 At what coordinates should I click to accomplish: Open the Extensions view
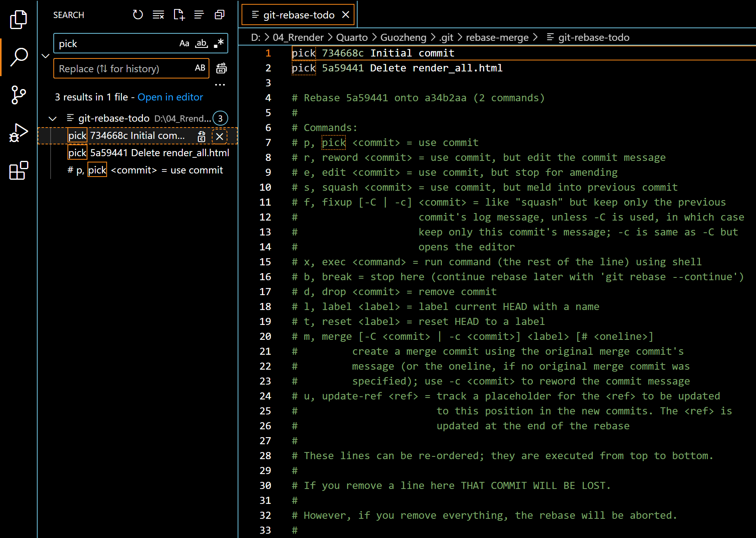18,171
